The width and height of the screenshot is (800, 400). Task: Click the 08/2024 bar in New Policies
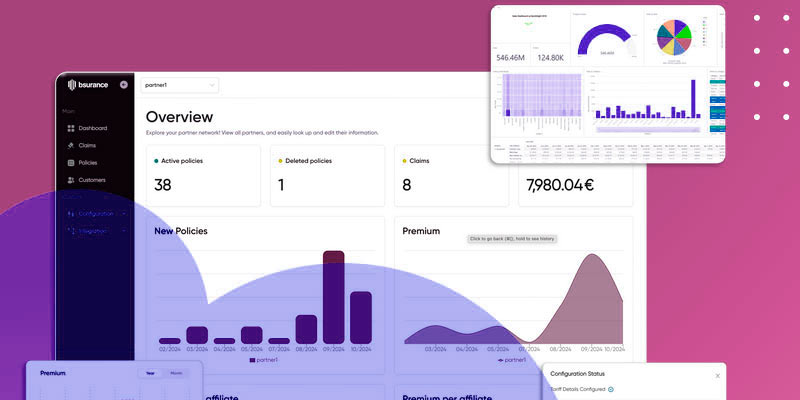(x=306, y=329)
